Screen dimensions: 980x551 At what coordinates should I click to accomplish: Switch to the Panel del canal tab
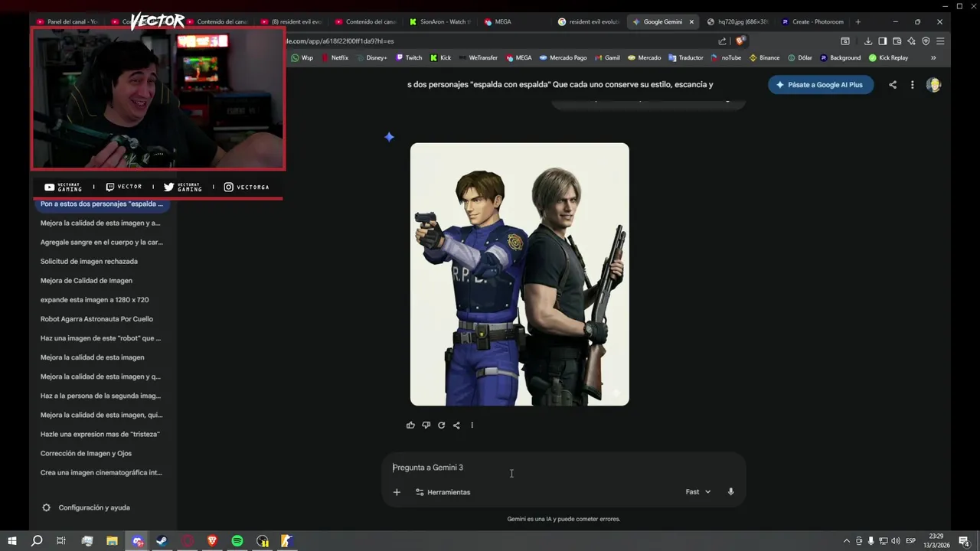point(67,21)
